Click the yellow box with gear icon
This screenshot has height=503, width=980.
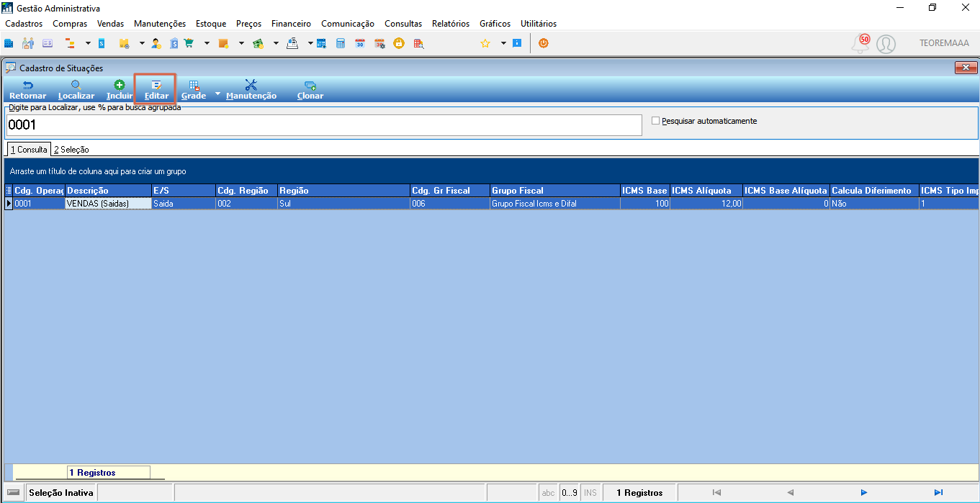coord(124,43)
